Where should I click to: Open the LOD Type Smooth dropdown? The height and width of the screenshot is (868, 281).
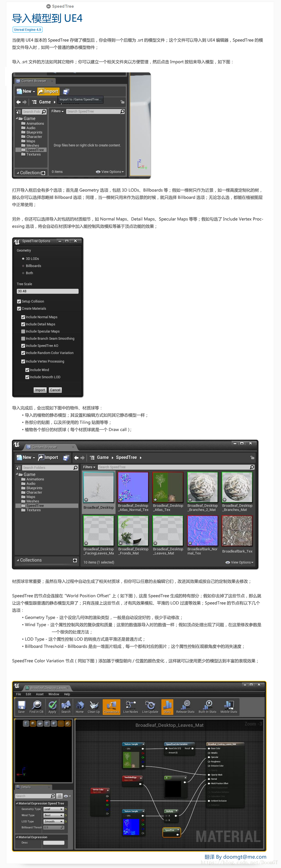coord(54,821)
